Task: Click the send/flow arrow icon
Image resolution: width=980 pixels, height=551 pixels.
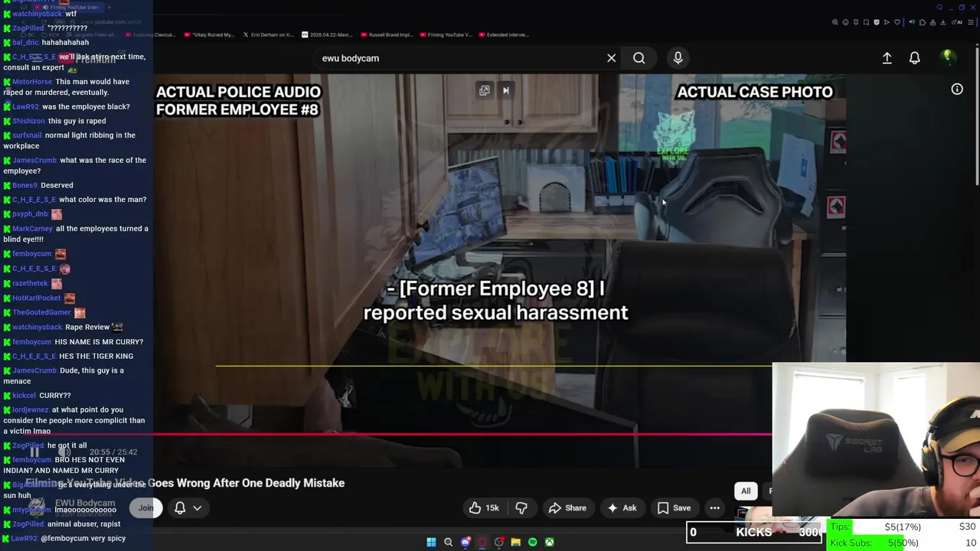Action: (x=887, y=22)
